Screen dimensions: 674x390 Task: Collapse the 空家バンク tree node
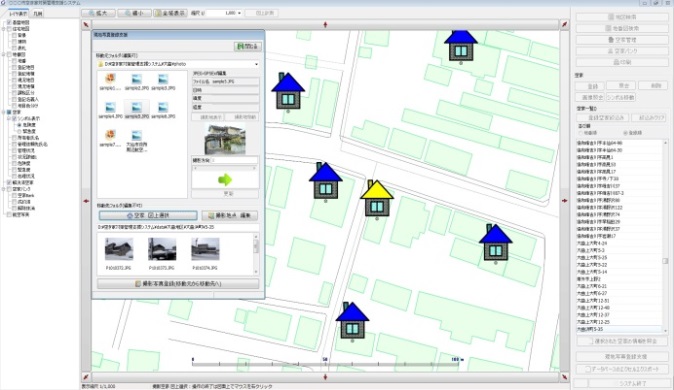point(3,189)
